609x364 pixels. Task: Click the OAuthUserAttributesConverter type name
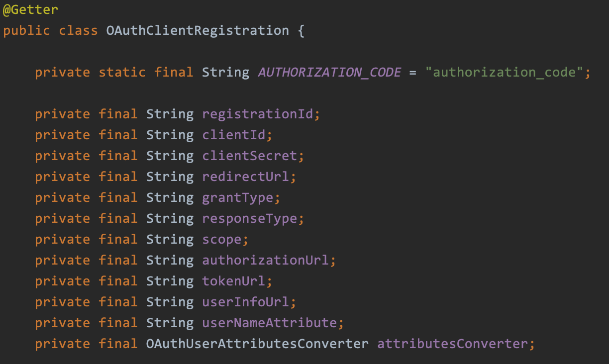258,344
